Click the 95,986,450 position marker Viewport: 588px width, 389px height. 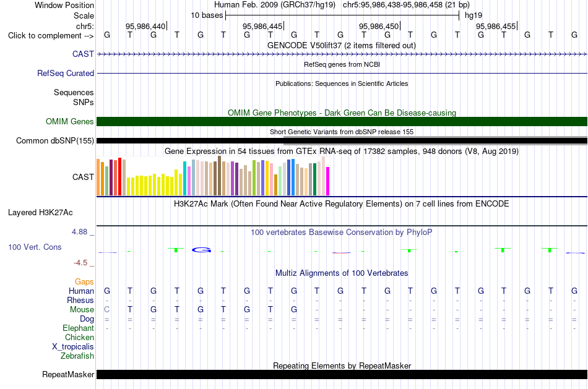[x=379, y=26]
